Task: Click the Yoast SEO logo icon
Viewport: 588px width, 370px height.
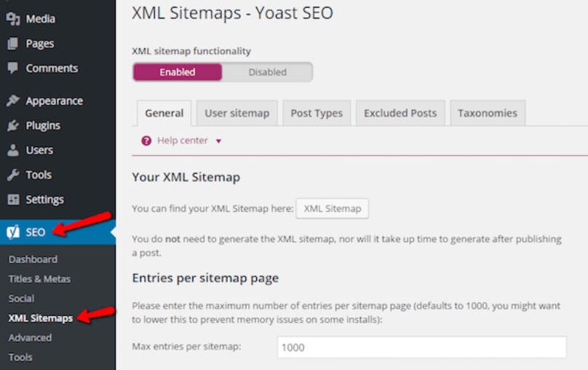Action: (x=13, y=232)
